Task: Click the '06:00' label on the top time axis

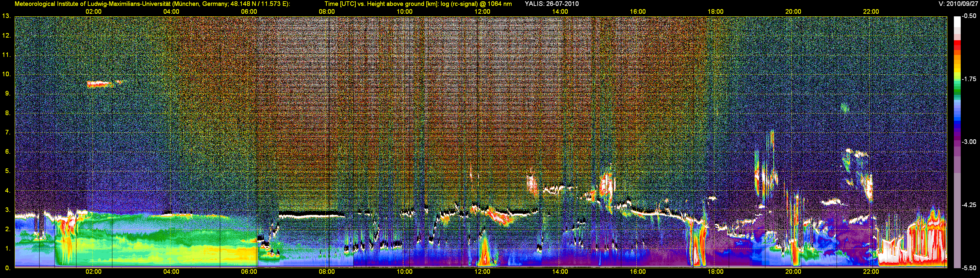Action: click(x=249, y=12)
